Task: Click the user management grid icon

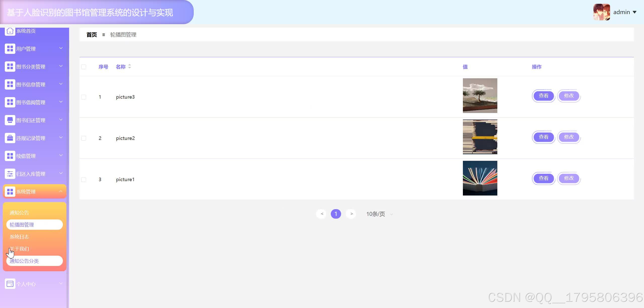Action: click(10, 49)
